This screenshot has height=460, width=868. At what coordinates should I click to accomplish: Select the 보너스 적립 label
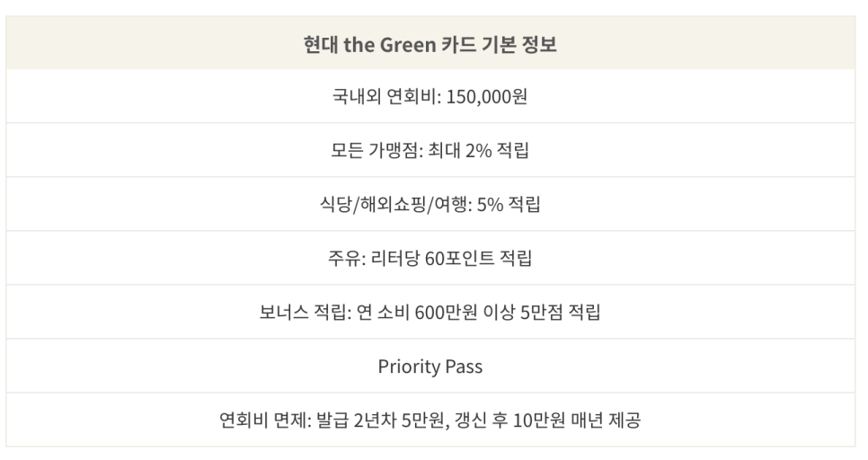pos(304,312)
